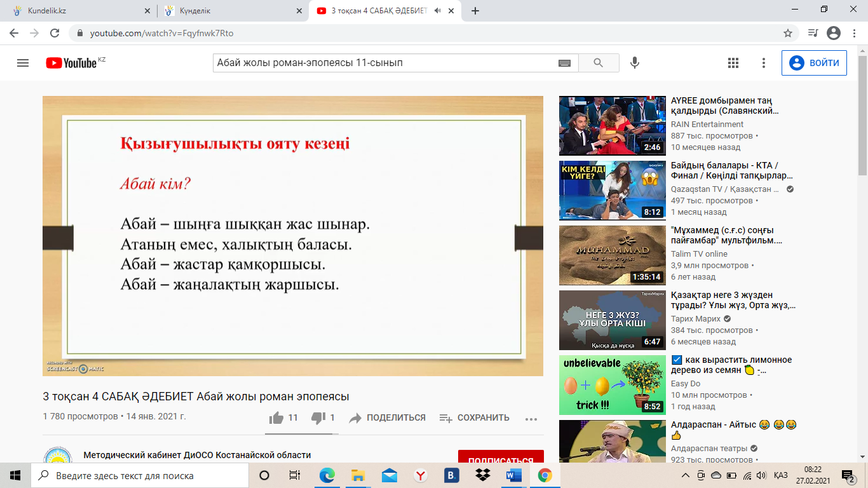Open YouTube settings three-dot menu
The height and width of the screenshot is (488, 868).
[x=764, y=63]
